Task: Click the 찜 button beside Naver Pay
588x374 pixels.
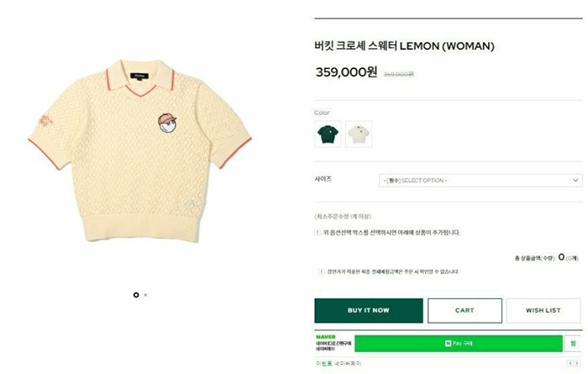Action: [x=573, y=344]
